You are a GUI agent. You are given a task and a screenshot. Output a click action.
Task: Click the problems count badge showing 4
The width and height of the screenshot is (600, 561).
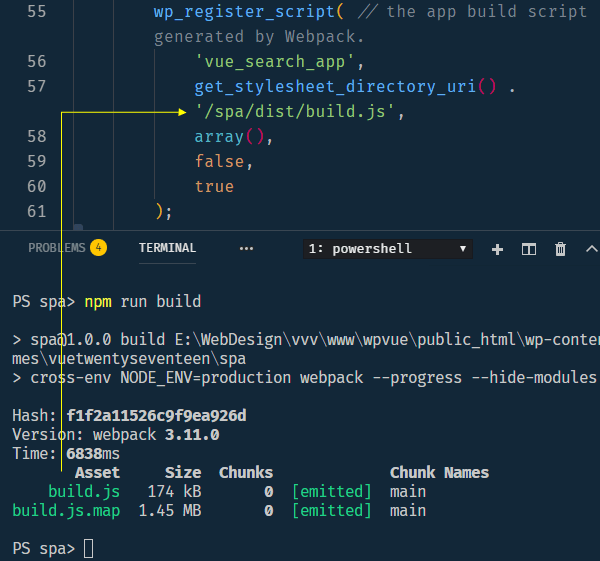(x=98, y=248)
